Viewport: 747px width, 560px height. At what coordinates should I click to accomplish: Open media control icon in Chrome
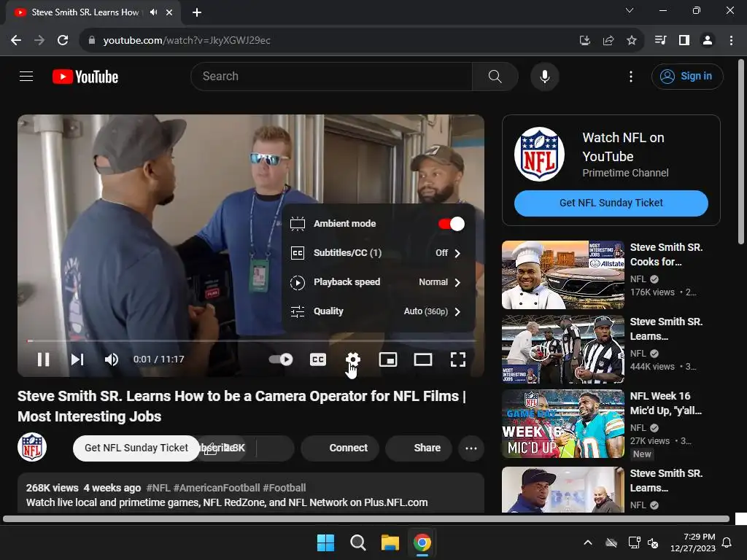(660, 41)
